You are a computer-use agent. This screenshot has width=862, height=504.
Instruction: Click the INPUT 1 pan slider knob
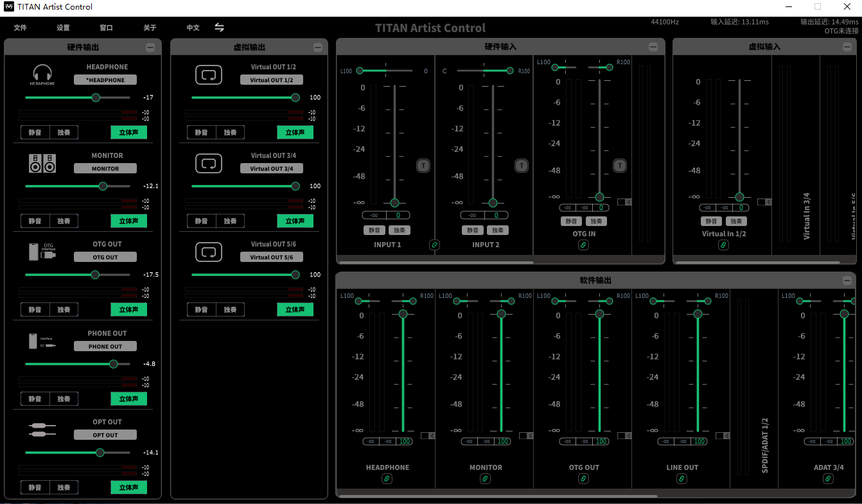tap(360, 71)
